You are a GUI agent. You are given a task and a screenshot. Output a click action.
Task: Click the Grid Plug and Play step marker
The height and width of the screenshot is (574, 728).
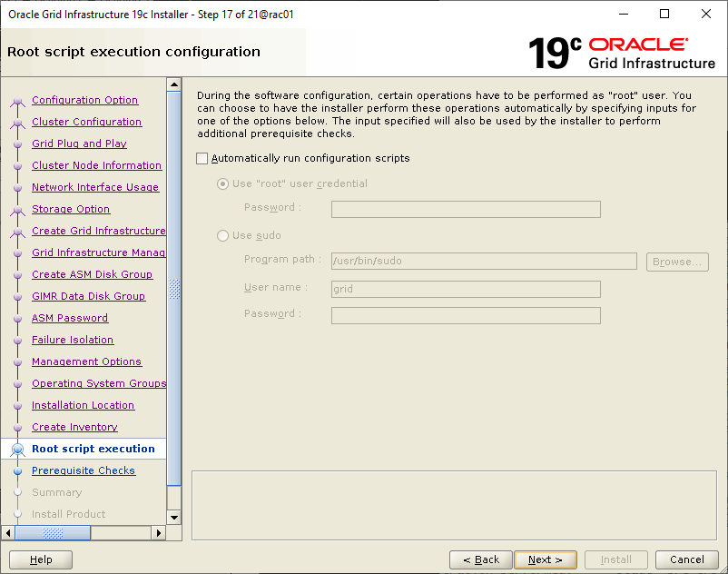point(17,144)
